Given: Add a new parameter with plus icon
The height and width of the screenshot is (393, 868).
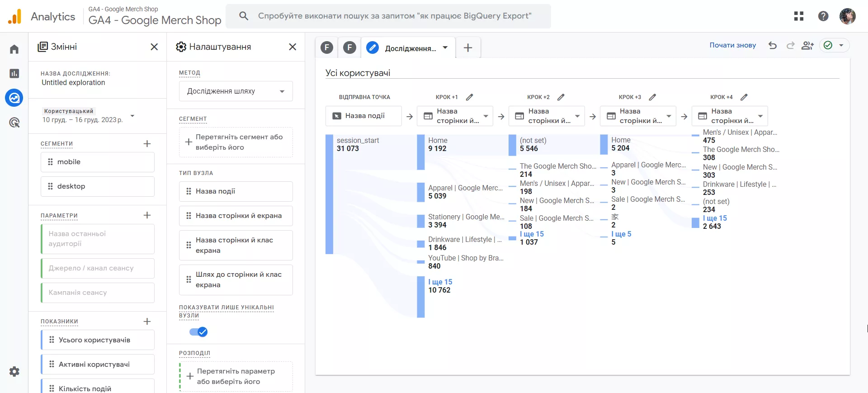Looking at the screenshot, I should click(x=147, y=215).
